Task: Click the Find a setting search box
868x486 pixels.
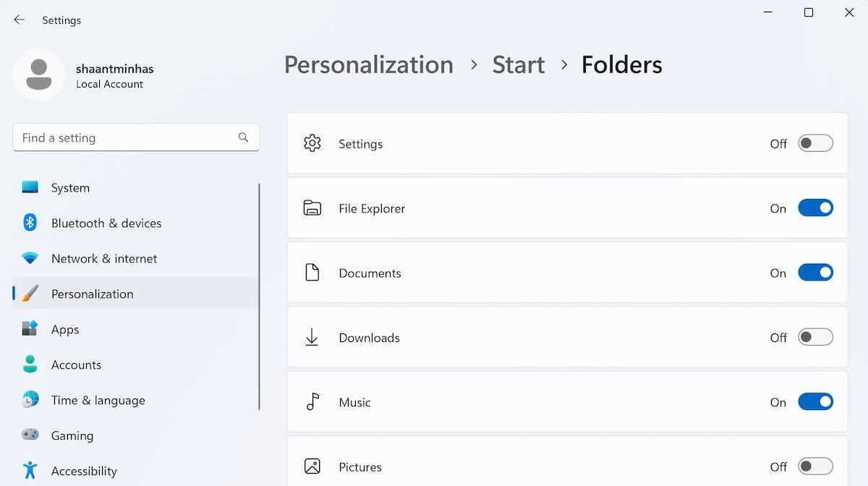Action: click(127, 137)
